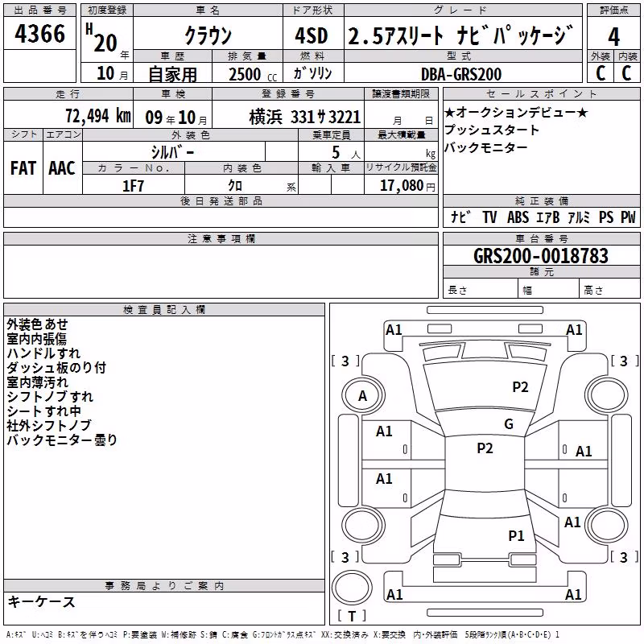
Task: Click the 純正装備 section header
Action: 542,200
